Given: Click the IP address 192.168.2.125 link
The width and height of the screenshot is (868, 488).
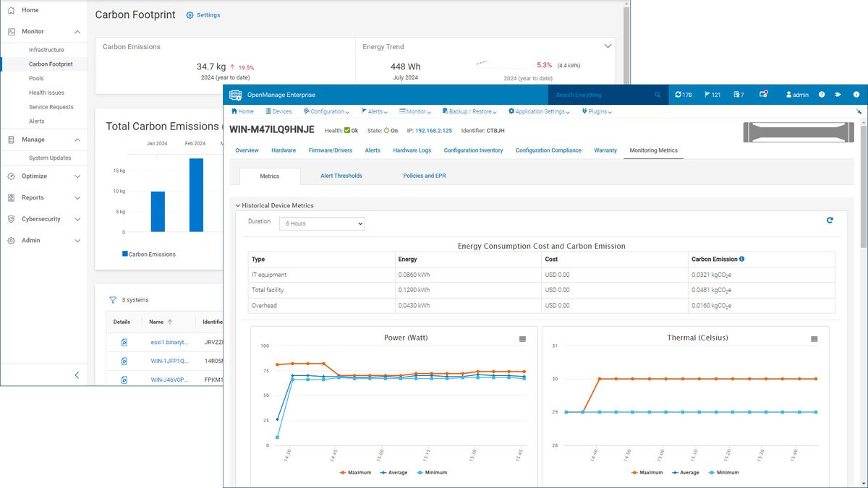Looking at the screenshot, I should pos(433,131).
